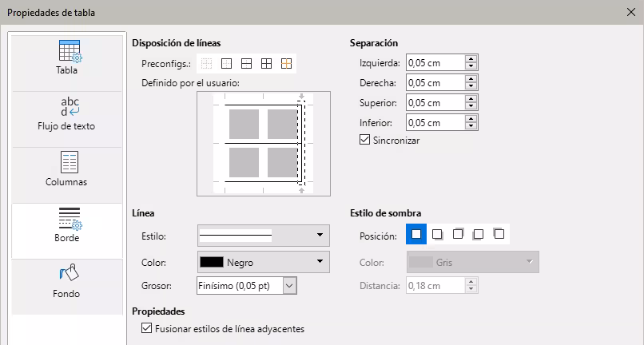Screen dimensions: 644x345
Task: Switch to Flujo de texto tab
Action: point(67,119)
